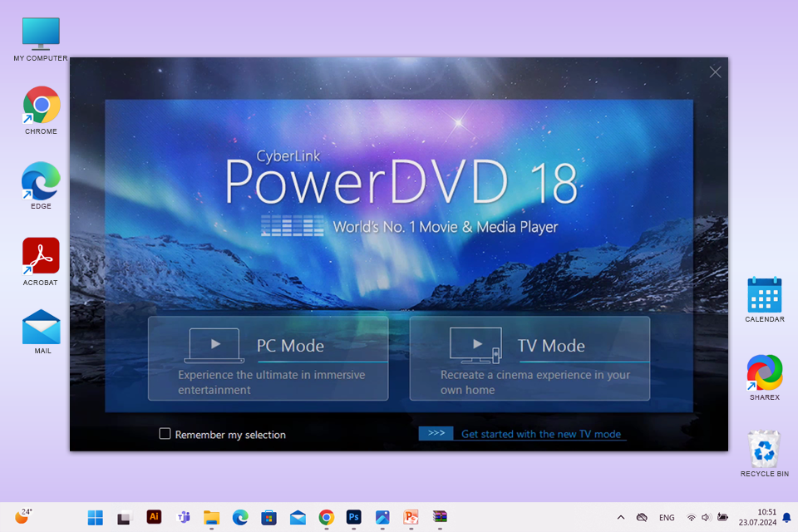
Task: Open Acrobat desktop shortcut
Action: pos(41,262)
